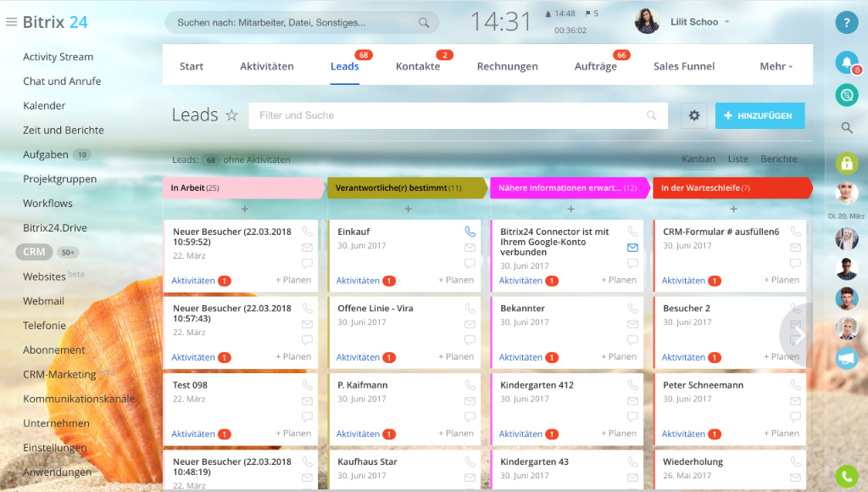Open Workflows in the sidebar

point(47,204)
